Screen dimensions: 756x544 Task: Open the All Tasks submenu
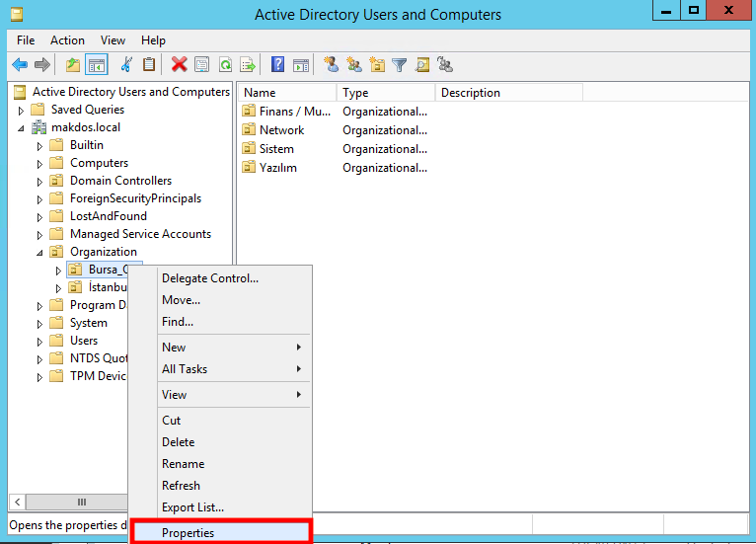click(221, 369)
